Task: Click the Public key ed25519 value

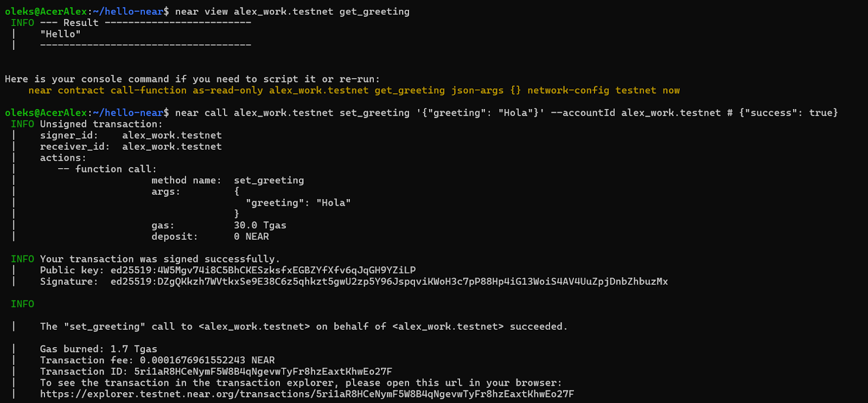Action: 263,270
